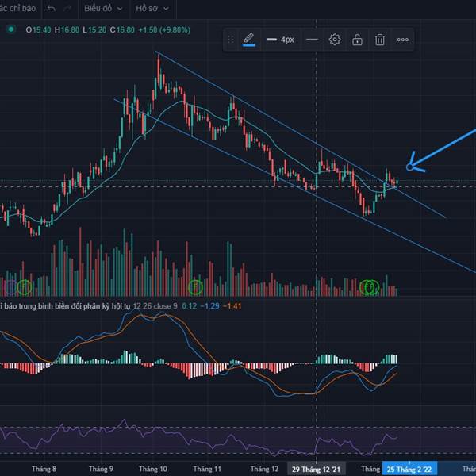The height and width of the screenshot is (476, 476).
Task: Click the MACD value −1.29
Action: coord(209,306)
